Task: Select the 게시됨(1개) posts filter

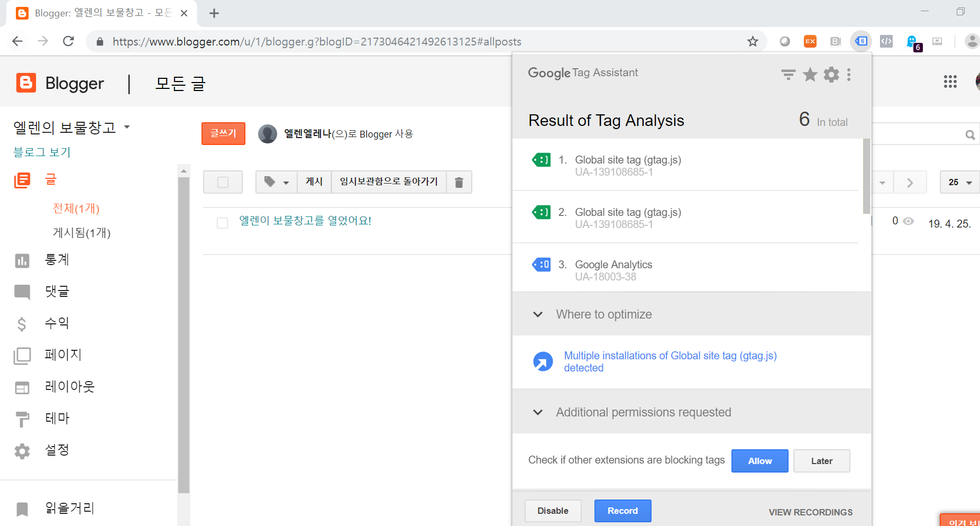Action: click(x=81, y=233)
